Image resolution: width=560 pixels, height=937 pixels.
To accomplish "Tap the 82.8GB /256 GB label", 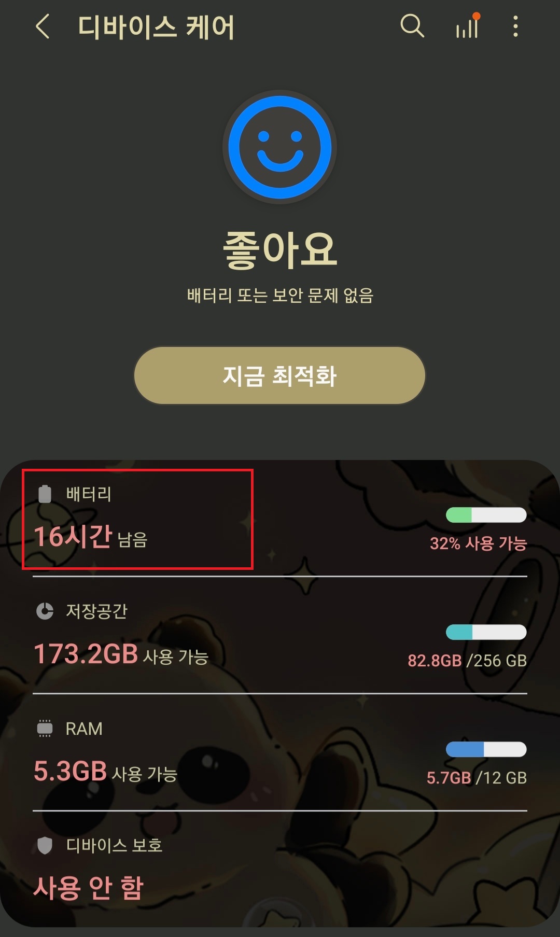I will [467, 661].
